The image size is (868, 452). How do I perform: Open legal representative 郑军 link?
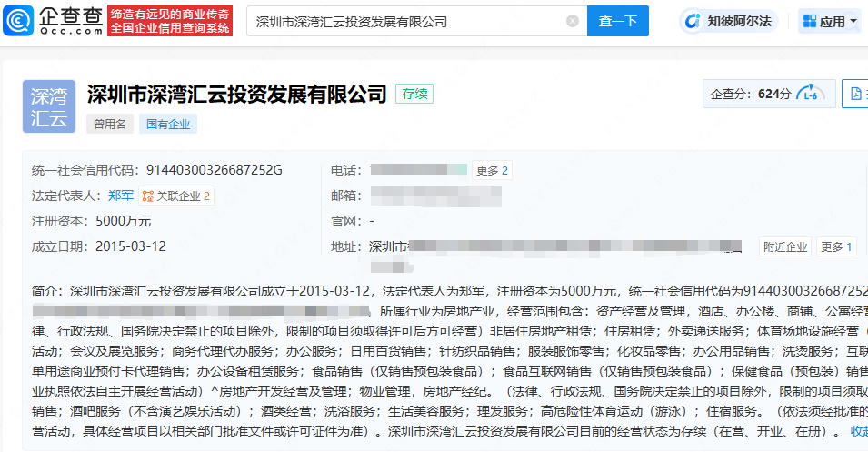click(x=121, y=196)
